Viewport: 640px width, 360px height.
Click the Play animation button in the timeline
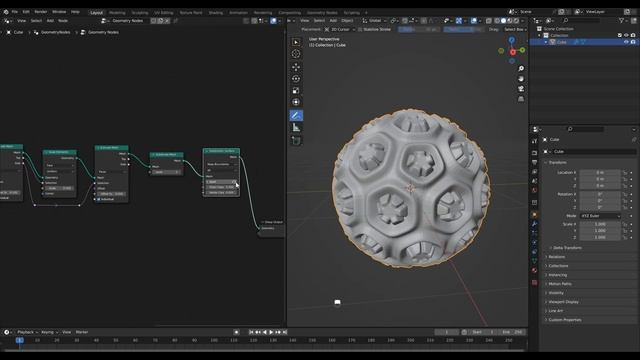click(271, 332)
